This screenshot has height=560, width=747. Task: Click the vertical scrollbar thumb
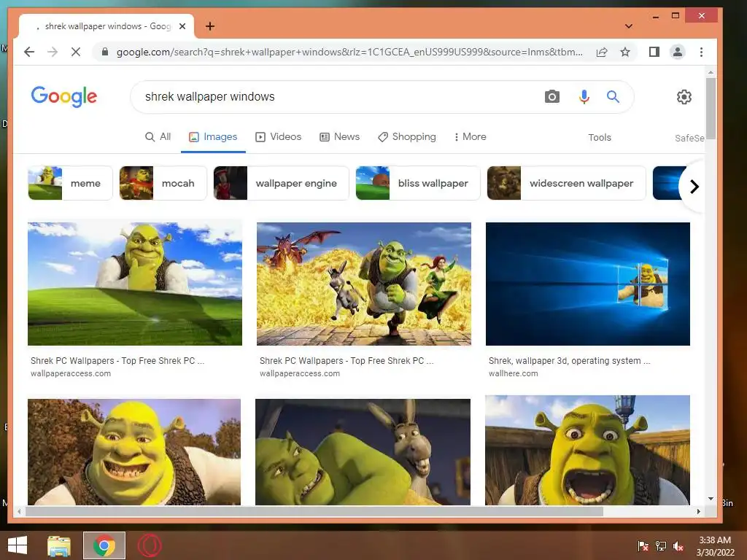(x=711, y=109)
